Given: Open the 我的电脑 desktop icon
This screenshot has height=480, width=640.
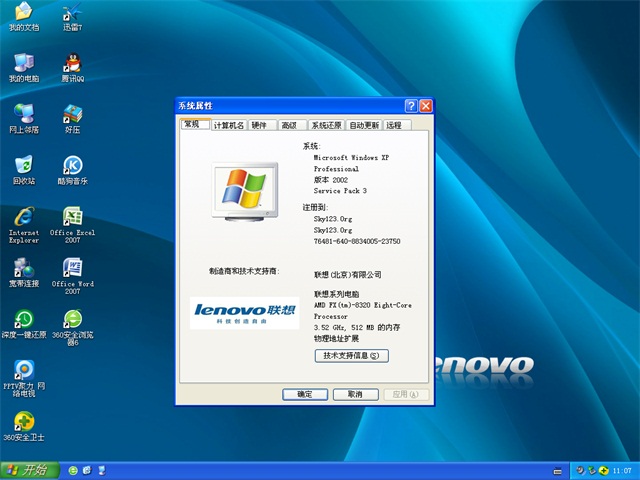Looking at the screenshot, I should tap(24, 68).
